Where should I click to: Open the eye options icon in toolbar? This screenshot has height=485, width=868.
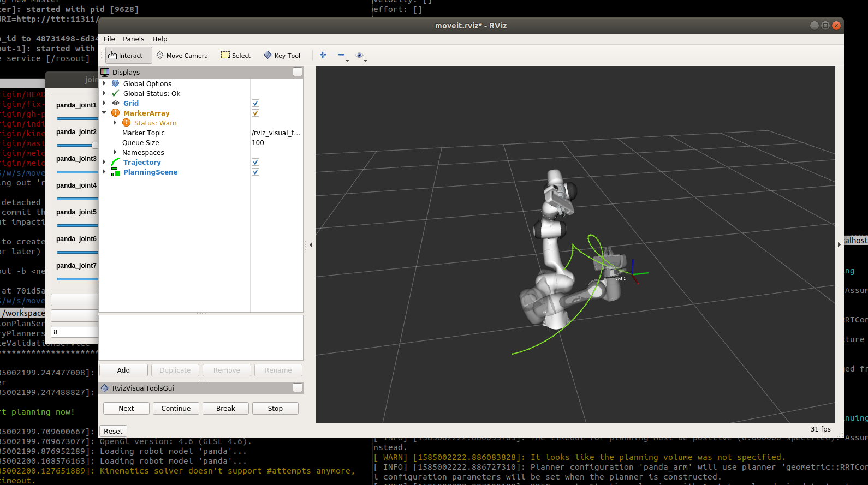pos(359,55)
